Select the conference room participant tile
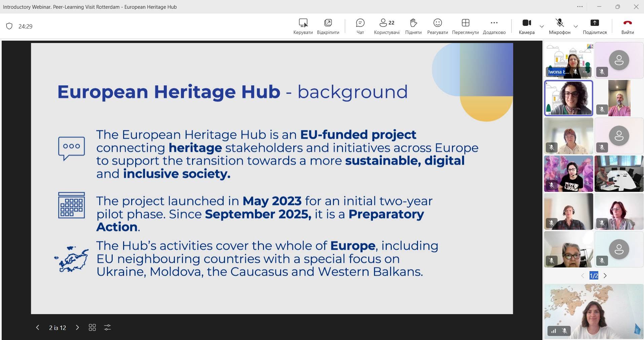Viewport: 644px width, 340px height. [x=619, y=173]
